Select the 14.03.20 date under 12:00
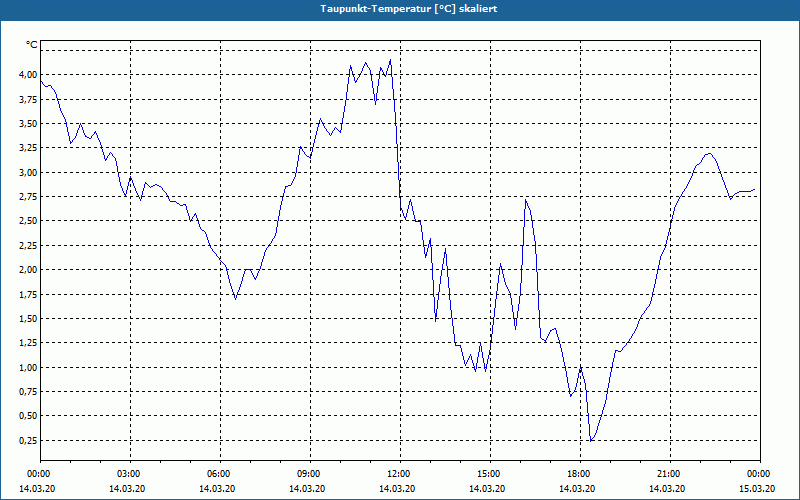Image resolution: width=800 pixels, height=500 pixels. 397,488
